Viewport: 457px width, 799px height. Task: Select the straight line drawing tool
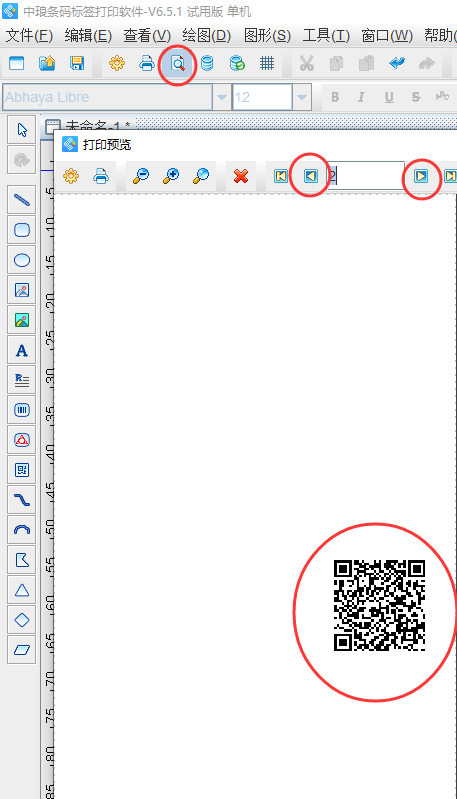(21, 200)
